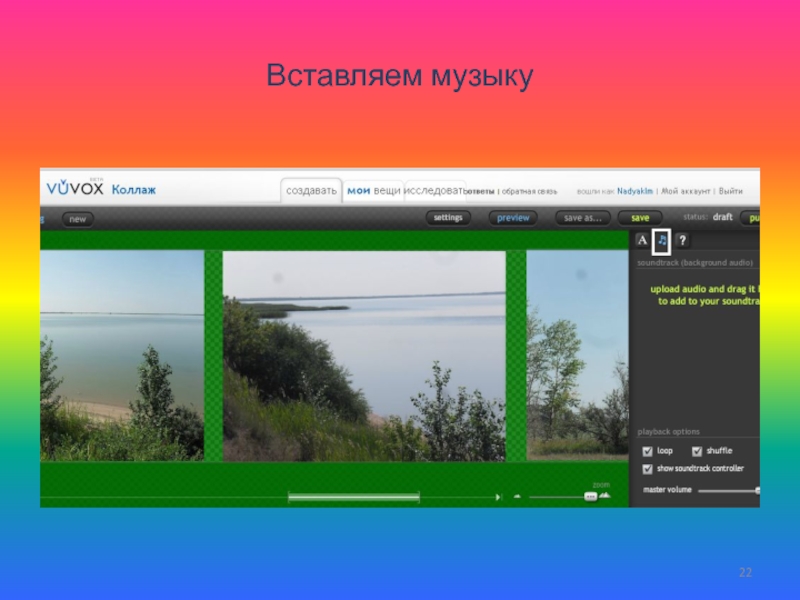
Task: Toggle the loop checkbox
Action: 647,452
